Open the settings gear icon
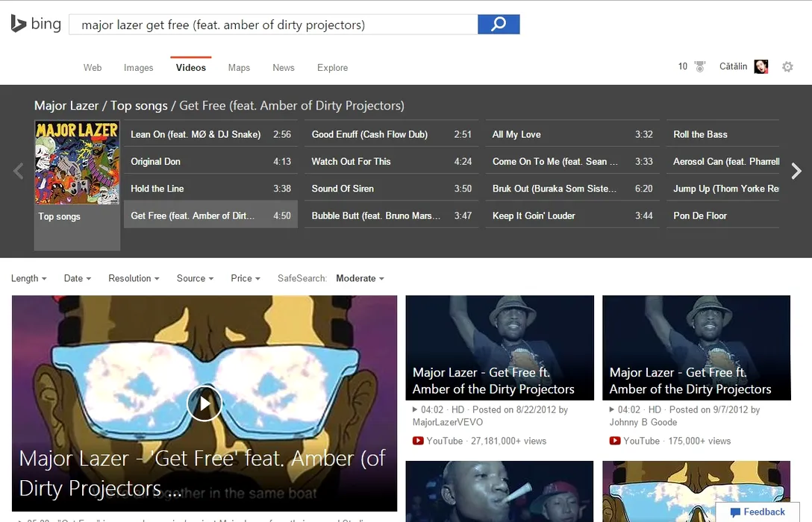This screenshot has height=522, width=812. pyautogui.click(x=787, y=67)
